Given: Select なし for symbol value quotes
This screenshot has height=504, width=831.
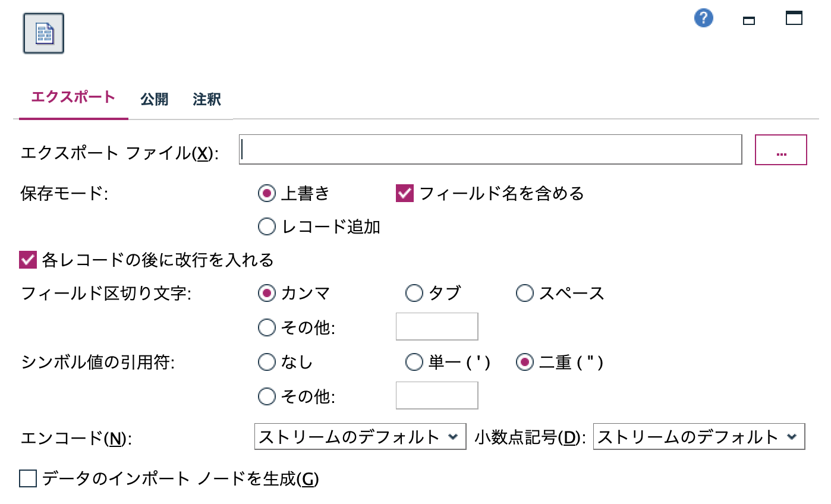Looking at the screenshot, I should (x=266, y=361).
